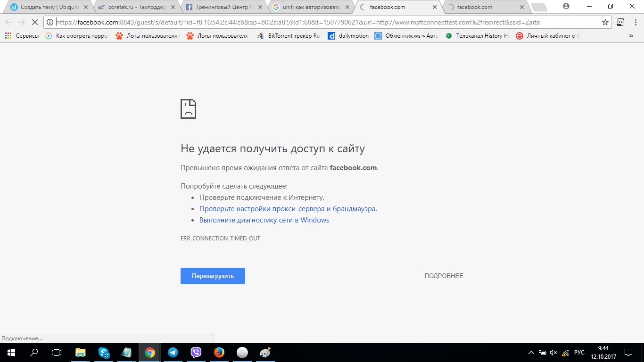
Task: Bookmark this page with the star icon
Action: point(605,22)
